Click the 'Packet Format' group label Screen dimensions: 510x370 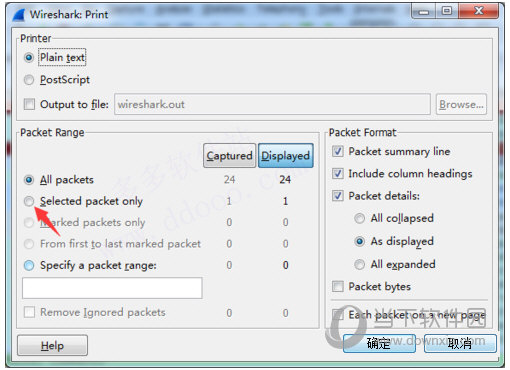(363, 132)
